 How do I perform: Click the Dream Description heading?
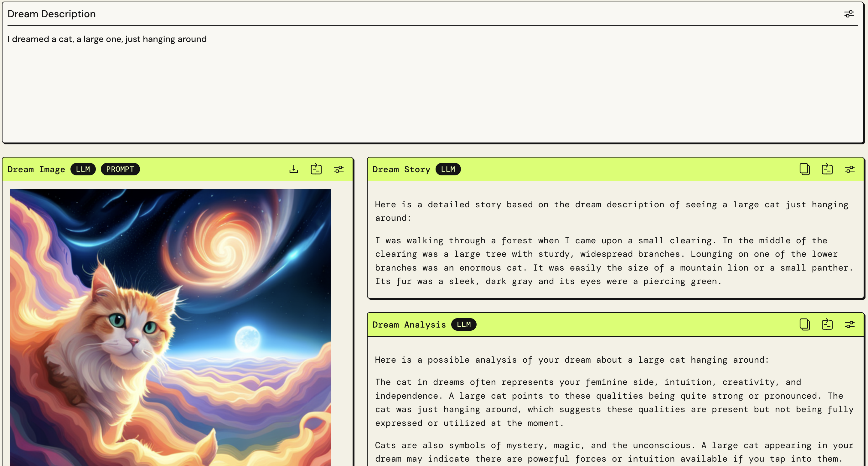coord(52,14)
